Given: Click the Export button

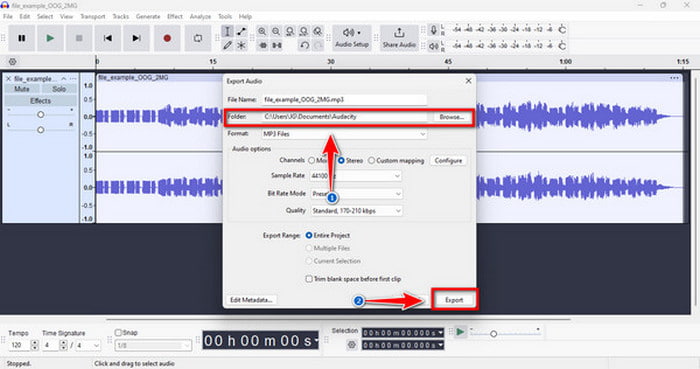Looking at the screenshot, I should (454, 300).
